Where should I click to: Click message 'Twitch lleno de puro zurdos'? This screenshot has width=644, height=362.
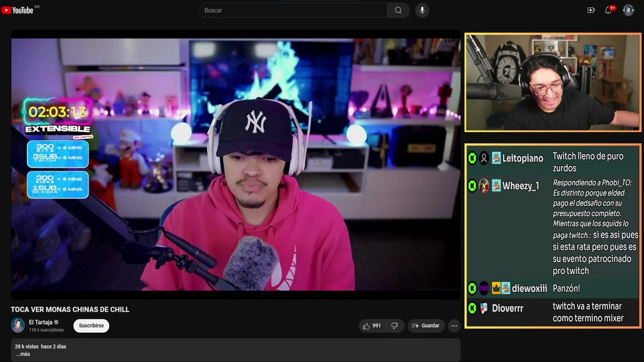point(588,162)
